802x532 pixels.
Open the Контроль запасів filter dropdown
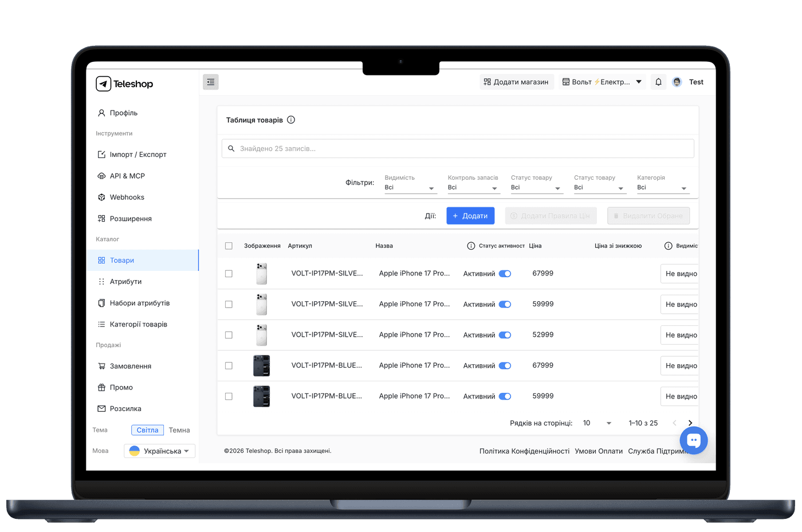click(x=474, y=188)
